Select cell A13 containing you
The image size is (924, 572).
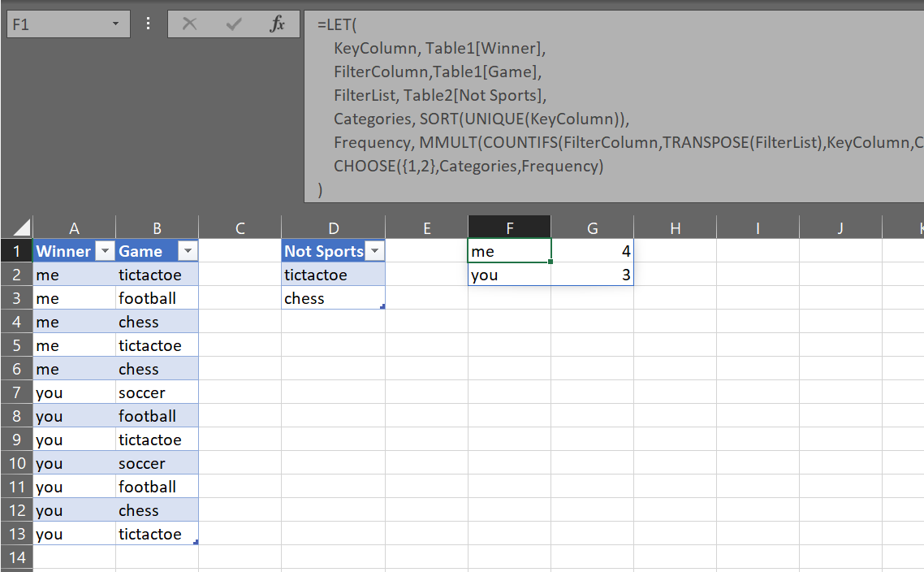[x=74, y=535]
